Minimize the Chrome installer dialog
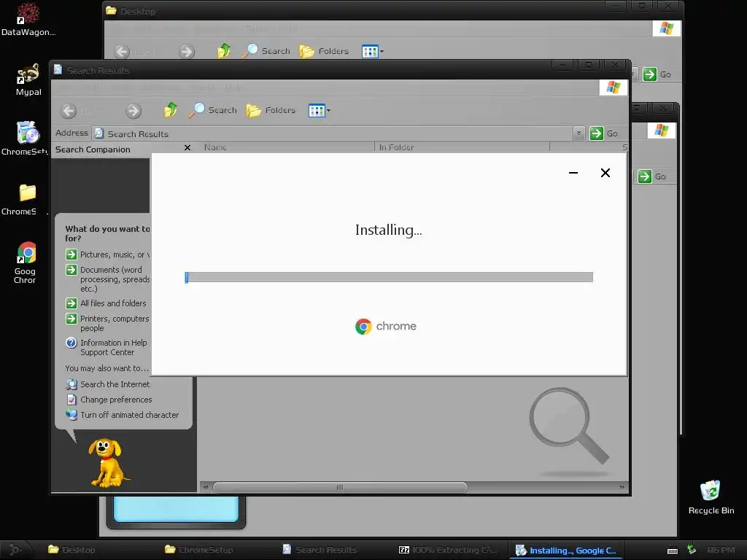Viewport: 747px width, 560px height. [x=573, y=173]
